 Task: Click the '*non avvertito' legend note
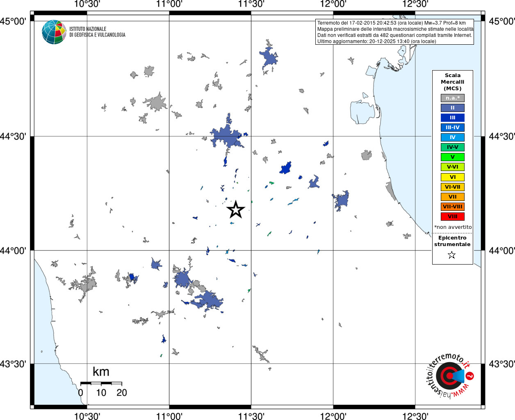[453, 227]
